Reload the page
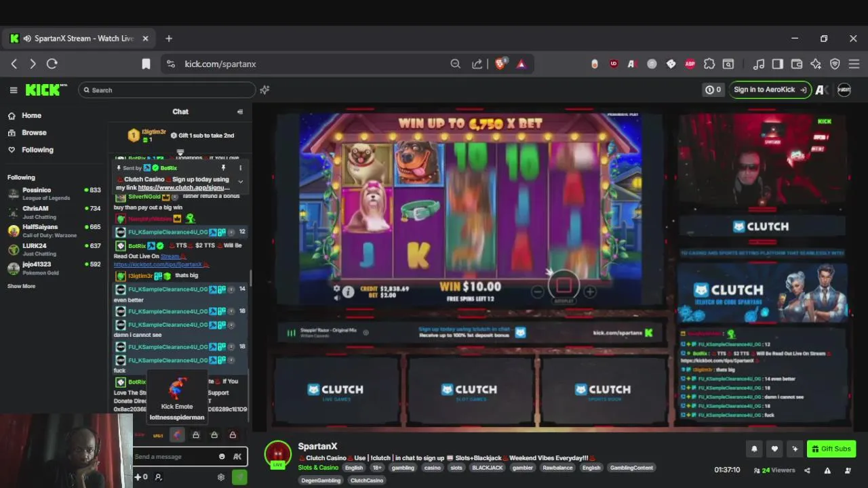868x488 pixels. click(52, 64)
